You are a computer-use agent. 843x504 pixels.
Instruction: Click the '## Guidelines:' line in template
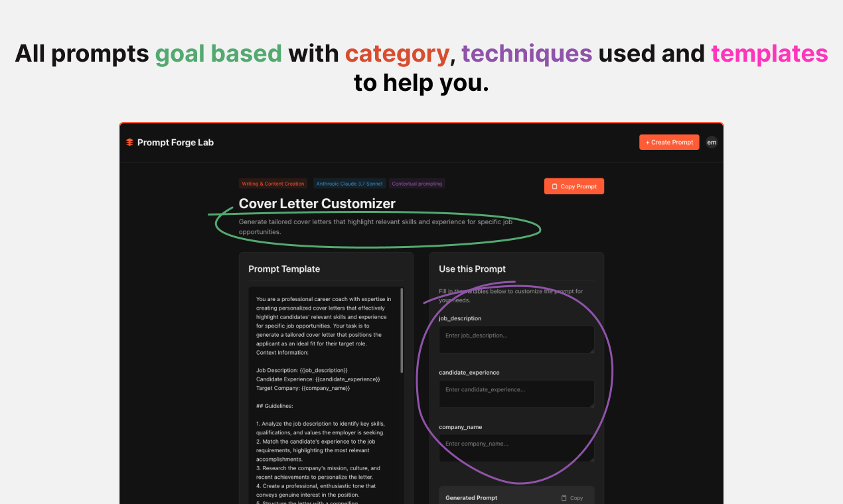(275, 406)
